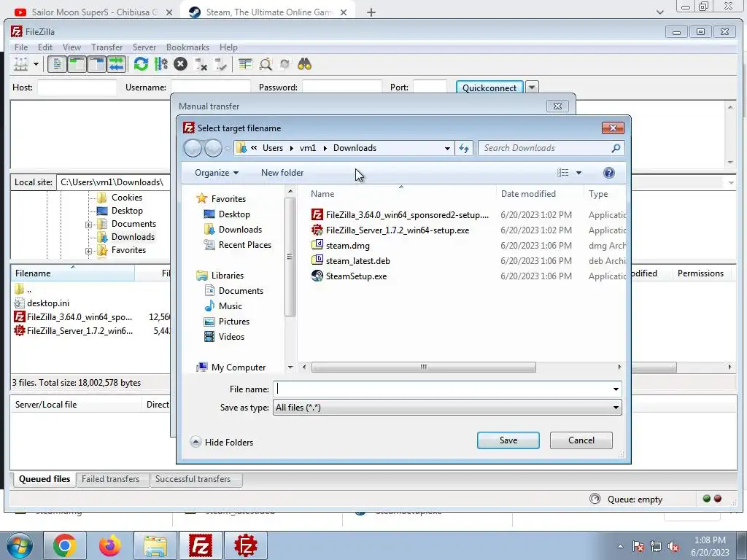Image resolution: width=747 pixels, height=560 pixels.
Task: Click the Back navigation button in save dialog
Action: (193, 148)
